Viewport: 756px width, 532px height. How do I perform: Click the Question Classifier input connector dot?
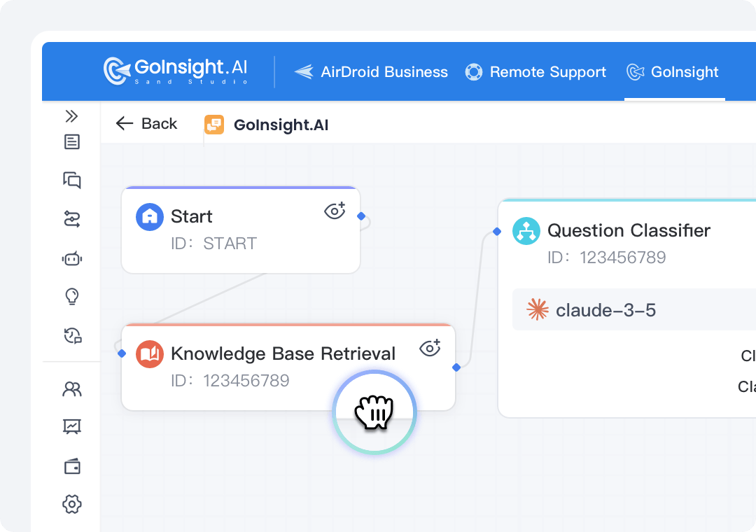pos(496,232)
